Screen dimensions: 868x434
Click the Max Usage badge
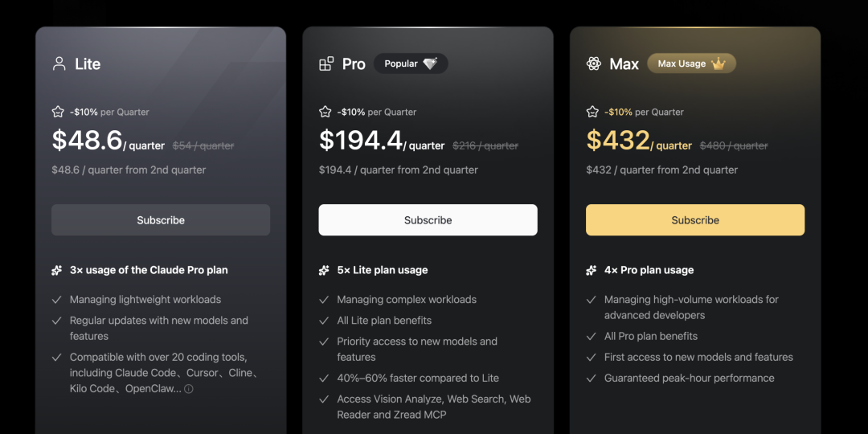pyautogui.click(x=691, y=63)
